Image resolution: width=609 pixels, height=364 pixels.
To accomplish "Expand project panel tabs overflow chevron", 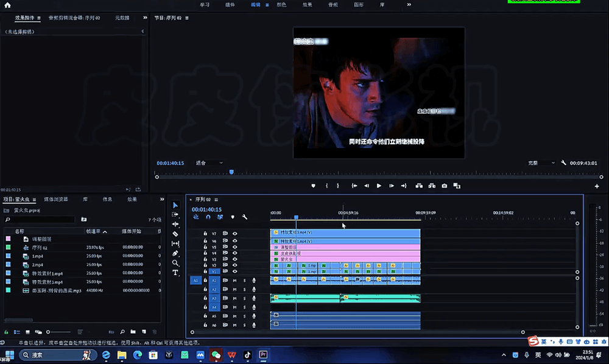I will 162,200.
